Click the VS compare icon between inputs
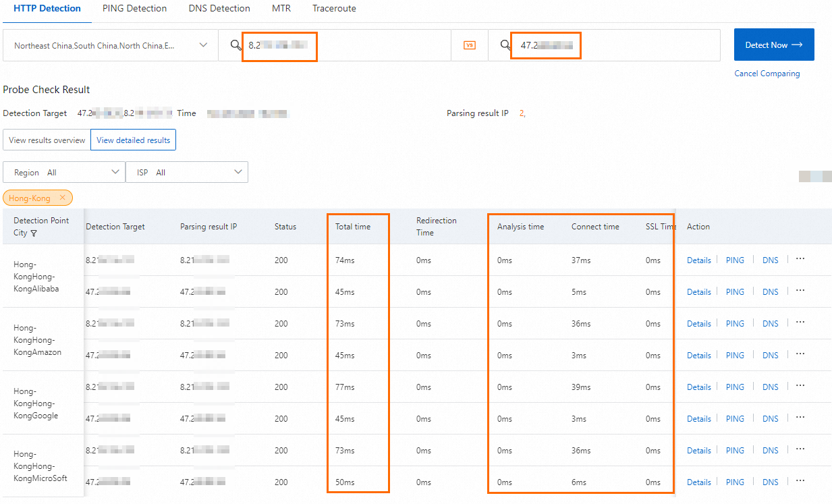Viewport: 832px width, 504px height. click(470, 45)
